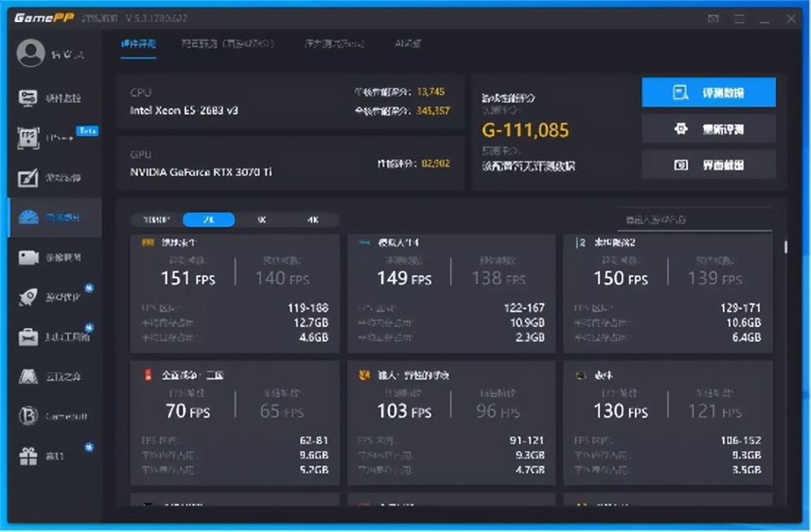Open the GameBuff coin icon in sidebar
This screenshot has height=532, width=811.
(x=28, y=415)
